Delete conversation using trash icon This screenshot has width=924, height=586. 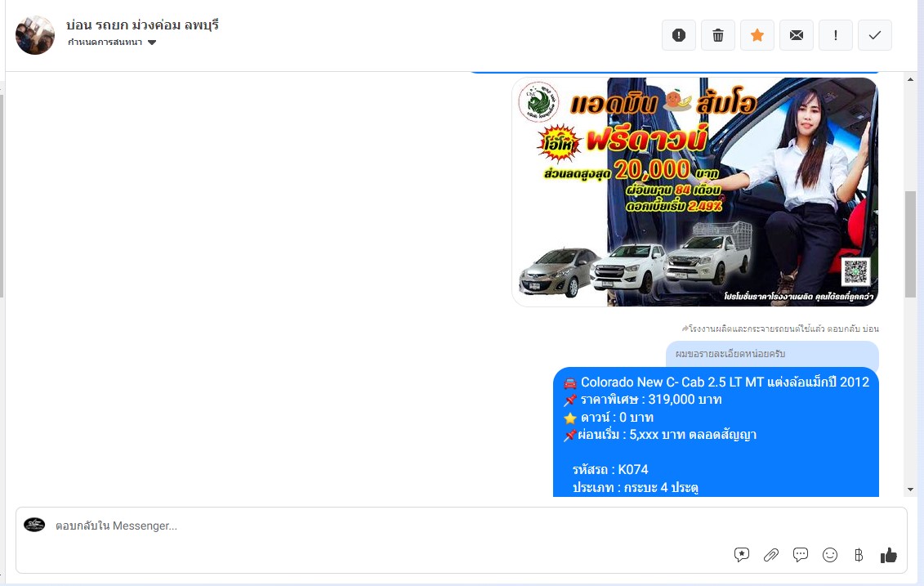pos(718,35)
